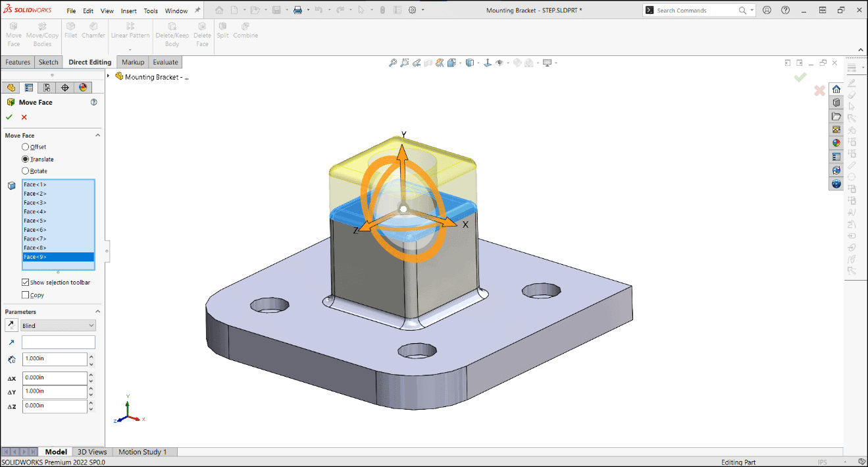Open Blind end condition dropdown

(x=58, y=325)
